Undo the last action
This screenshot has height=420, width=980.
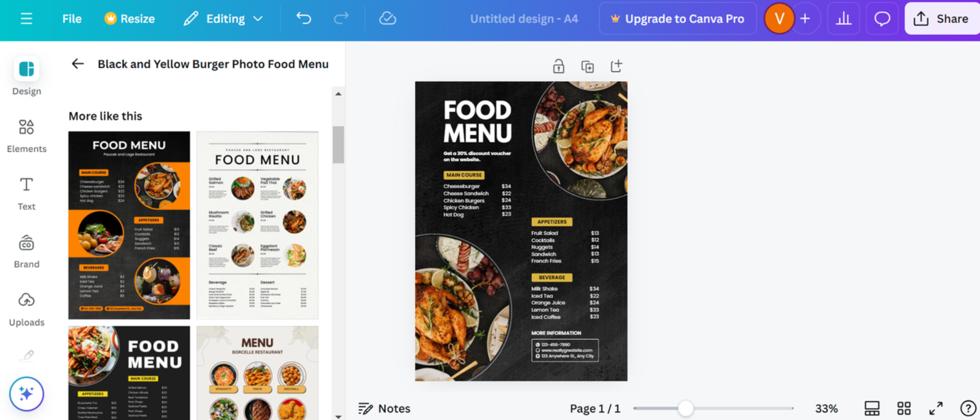tap(303, 18)
